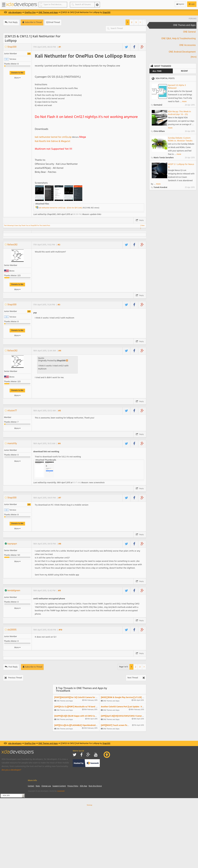The height and width of the screenshot is (868, 198).
Task: Share post #1 on Google Plus
Action: [x=142, y=47]
